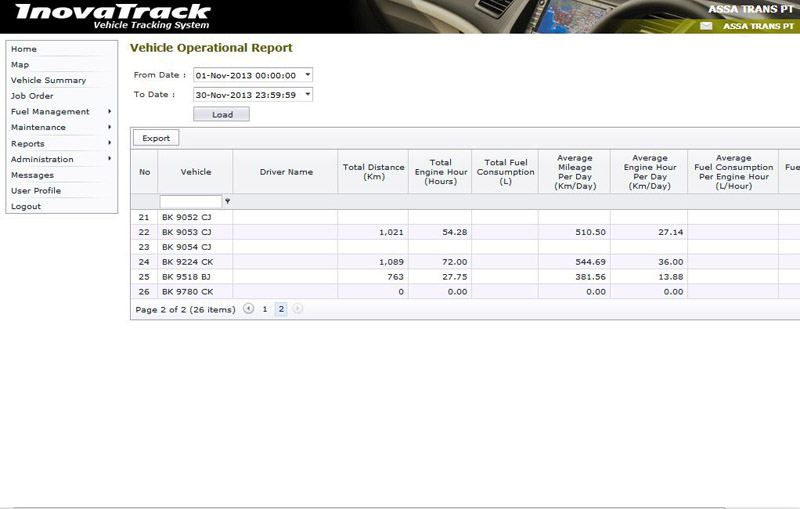800x509 pixels.
Task: Click total distance value 763
Action: point(395,277)
